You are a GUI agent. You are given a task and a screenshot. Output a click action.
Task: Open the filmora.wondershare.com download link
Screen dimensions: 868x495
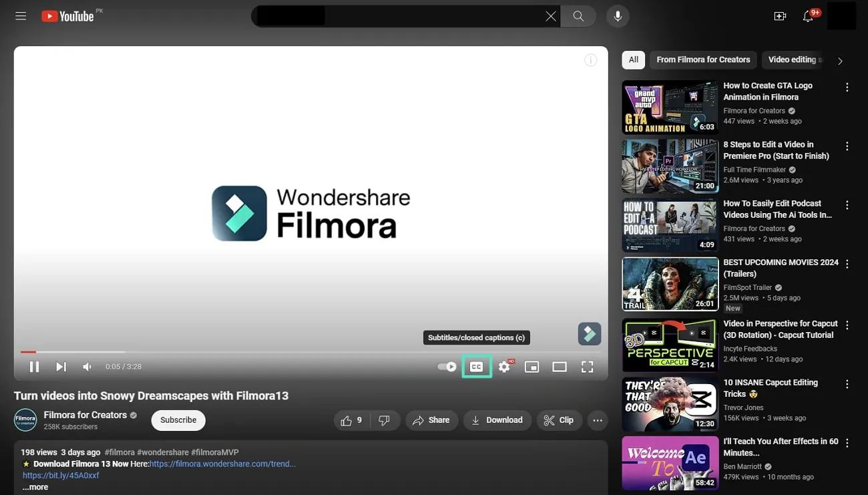coord(223,464)
